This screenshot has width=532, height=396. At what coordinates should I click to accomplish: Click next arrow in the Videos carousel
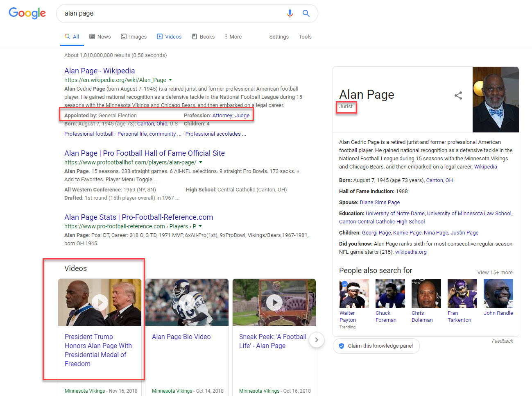pos(316,340)
